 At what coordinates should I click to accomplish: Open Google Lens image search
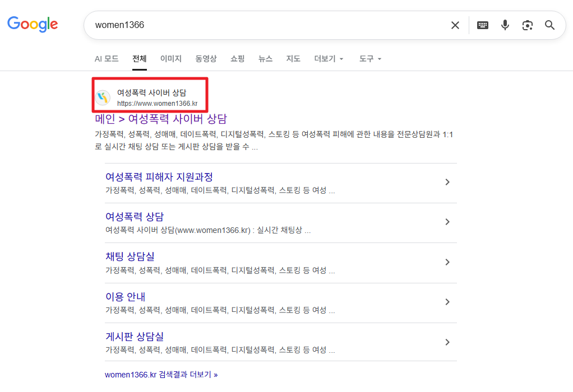pyautogui.click(x=527, y=25)
